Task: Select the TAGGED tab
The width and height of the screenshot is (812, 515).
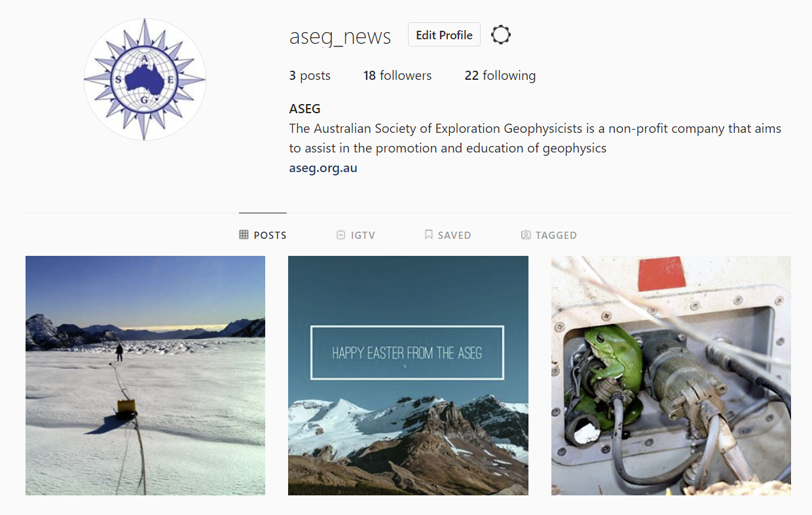Action: (x=549, y=235)
